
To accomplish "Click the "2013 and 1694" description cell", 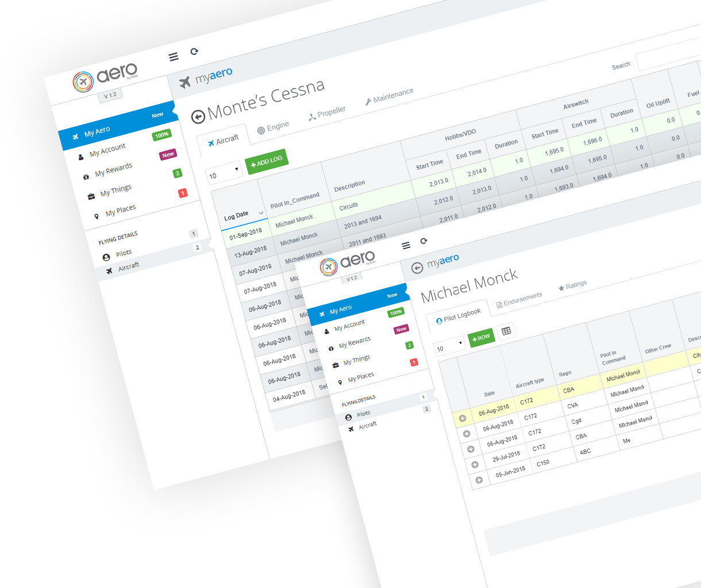I will (x=363, y=222).
